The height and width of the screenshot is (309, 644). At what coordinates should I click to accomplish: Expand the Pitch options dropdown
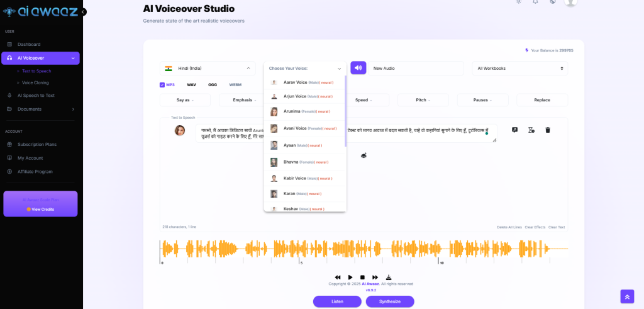click(423, 100)
